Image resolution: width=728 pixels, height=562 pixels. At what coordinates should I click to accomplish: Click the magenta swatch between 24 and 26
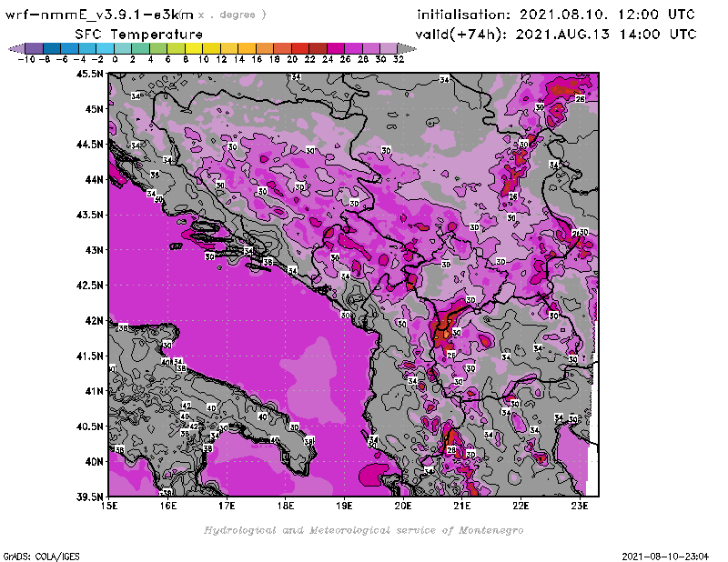[x=336, y=48]
